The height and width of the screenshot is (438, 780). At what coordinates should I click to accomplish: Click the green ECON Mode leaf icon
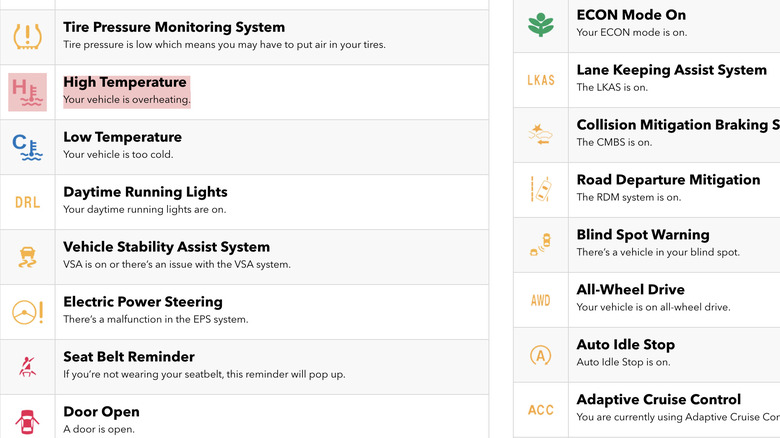point(540,24)
